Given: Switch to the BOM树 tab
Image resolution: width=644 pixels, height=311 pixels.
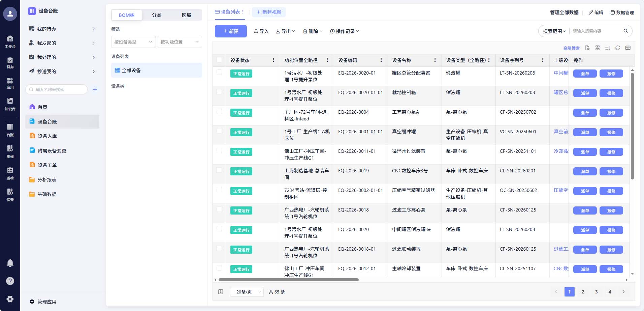Looking at the screenshot, I should tap(127, 15).
